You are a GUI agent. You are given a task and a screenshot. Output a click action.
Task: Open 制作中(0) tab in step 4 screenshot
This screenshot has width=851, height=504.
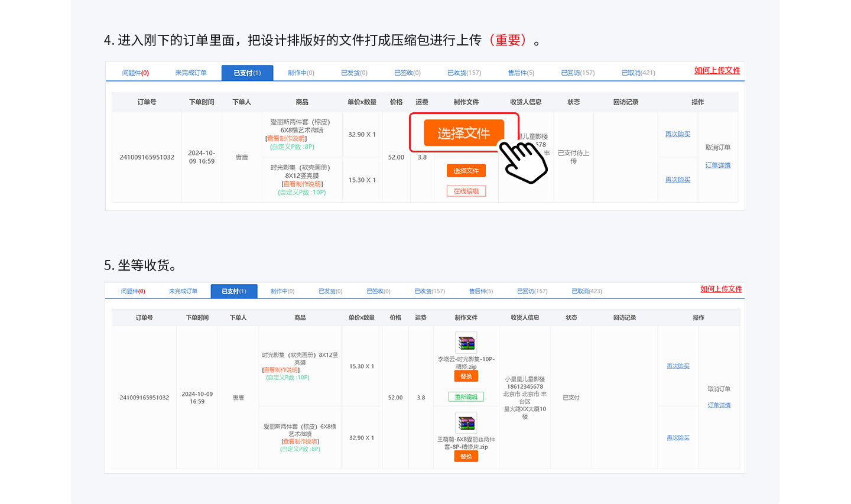pyautogui.click(x=301, y=73)
